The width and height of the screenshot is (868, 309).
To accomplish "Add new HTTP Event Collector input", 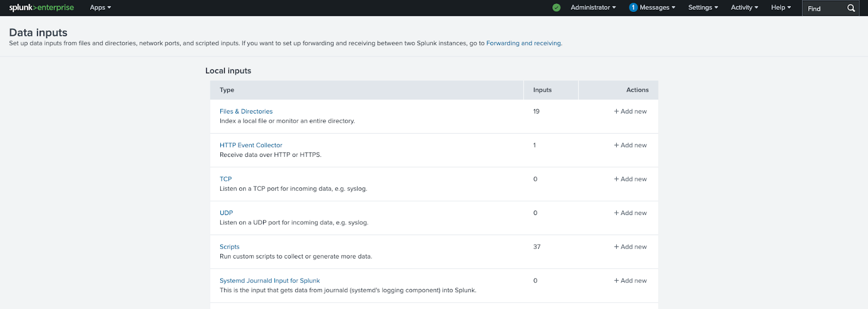I will pyautogui.click(x=630, y=145).
